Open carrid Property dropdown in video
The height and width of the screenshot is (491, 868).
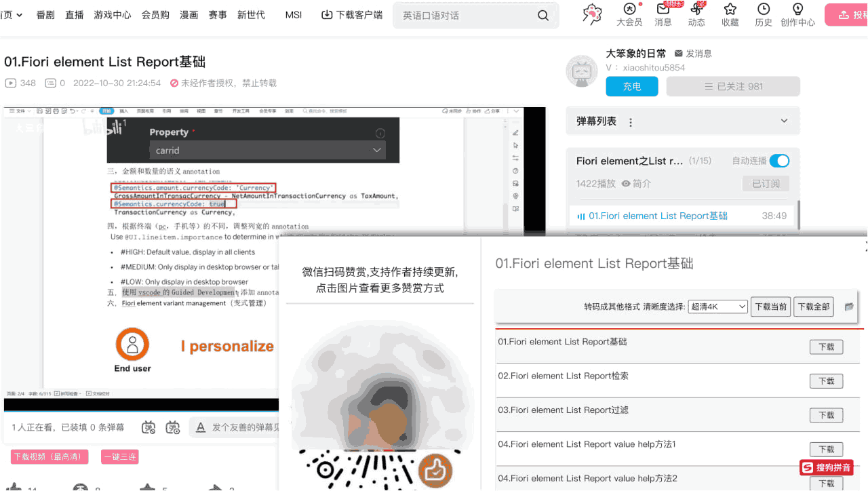pos(267,150)
